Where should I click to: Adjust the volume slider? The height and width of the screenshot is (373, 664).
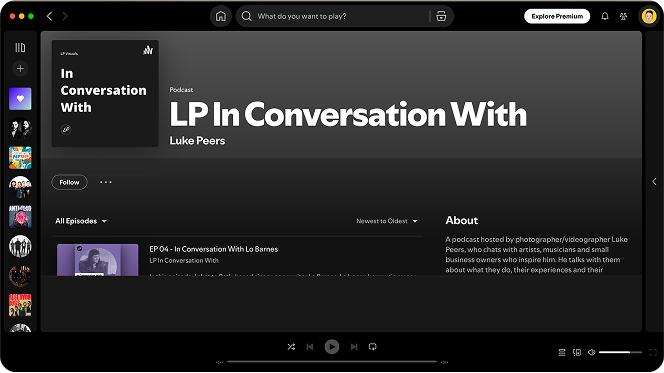tap(620, 352)
